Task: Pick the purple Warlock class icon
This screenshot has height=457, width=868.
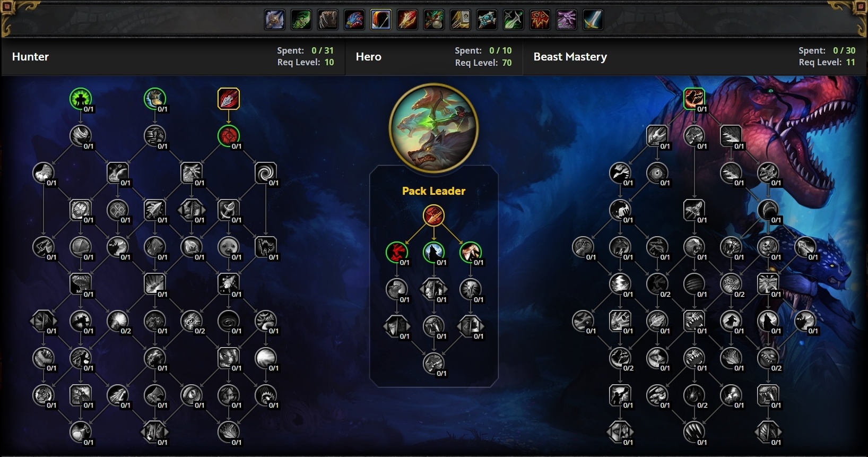Action: (567, 20)
